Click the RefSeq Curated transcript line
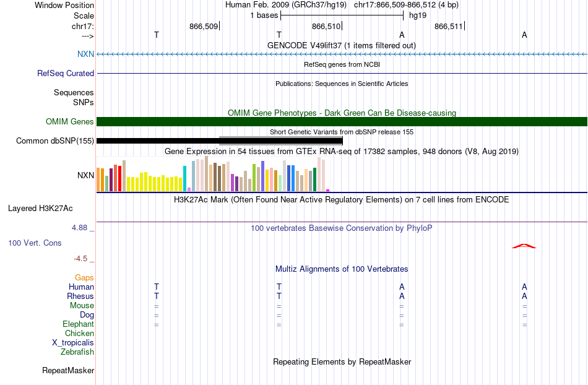588x385 pixels. click(x=342, y=73)
